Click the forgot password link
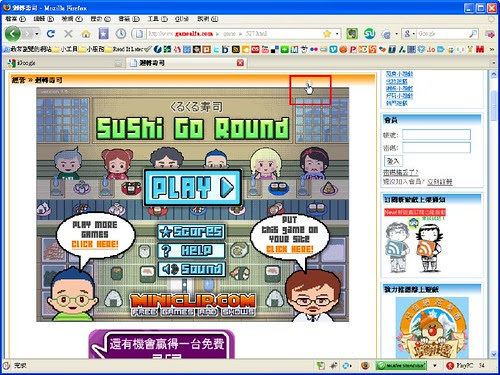 click(400, 172)
